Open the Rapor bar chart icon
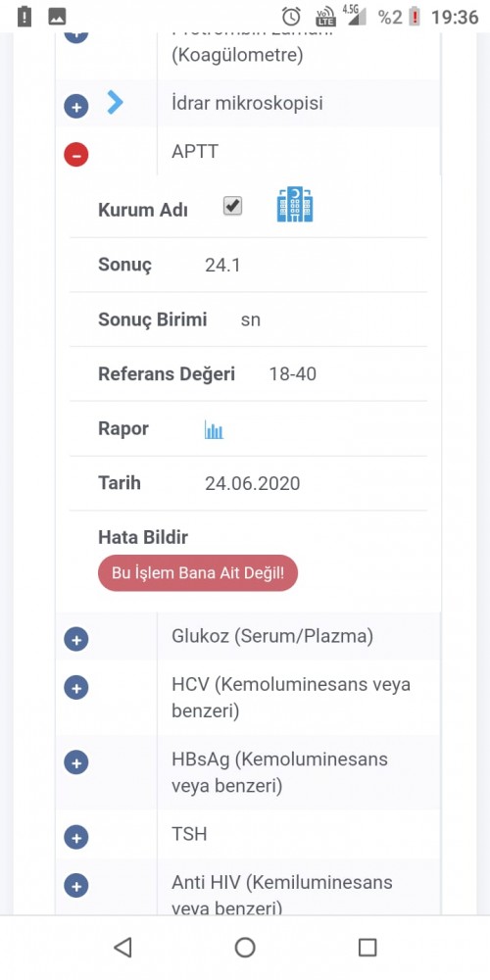 pos(214,429)
